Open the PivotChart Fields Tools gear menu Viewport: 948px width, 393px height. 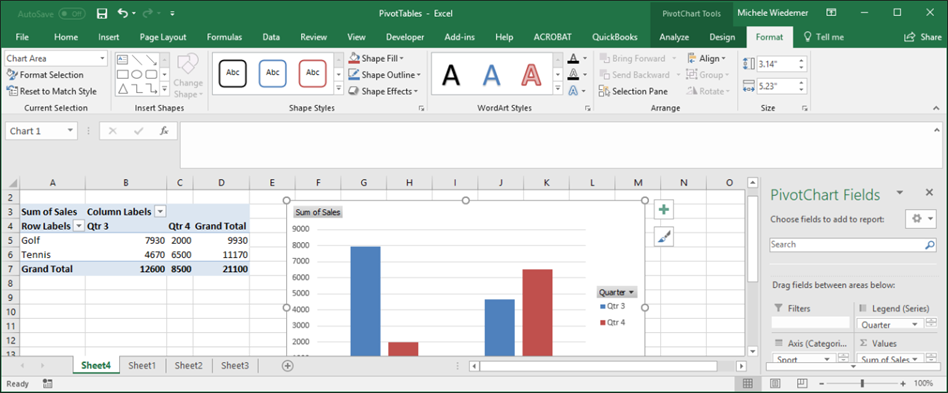click(921, 219)
